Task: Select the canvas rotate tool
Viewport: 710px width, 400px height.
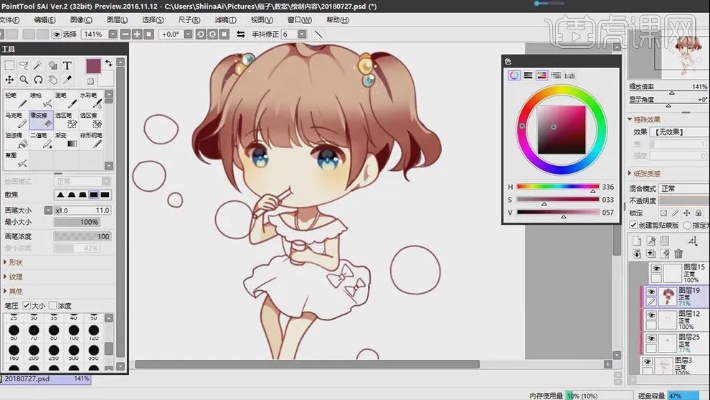Action: coord(38,80)
